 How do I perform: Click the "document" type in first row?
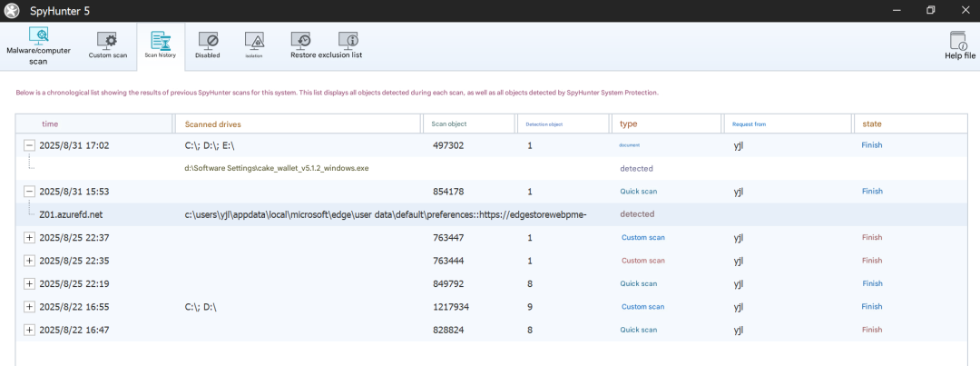tap(630, 145)
